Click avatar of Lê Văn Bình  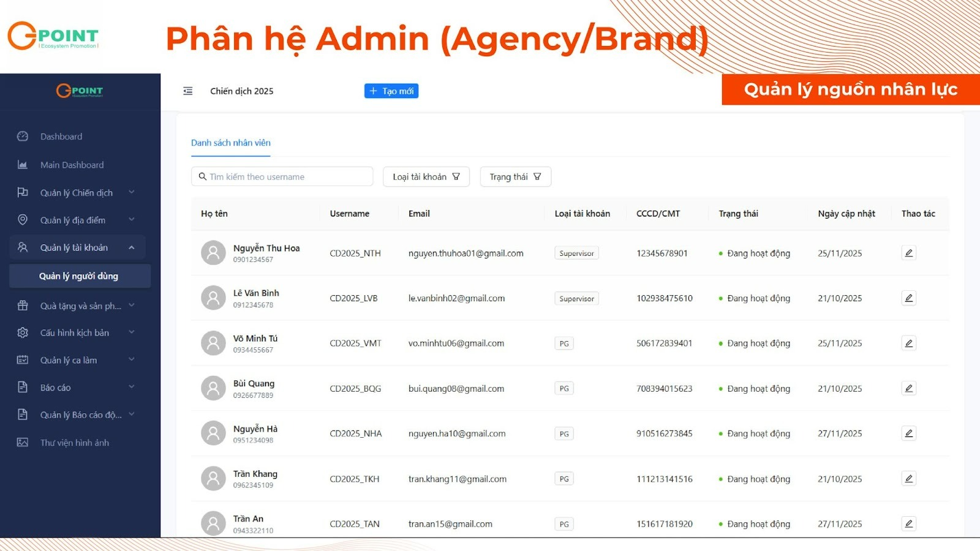(x=213, y=298)
